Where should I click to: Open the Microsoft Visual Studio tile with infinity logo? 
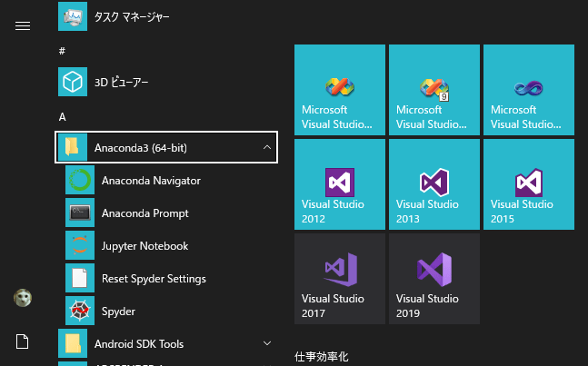click(x=529, y=90)
